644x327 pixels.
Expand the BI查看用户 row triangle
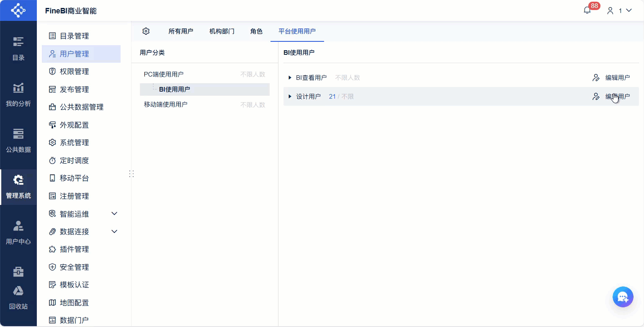coord(290,78)
